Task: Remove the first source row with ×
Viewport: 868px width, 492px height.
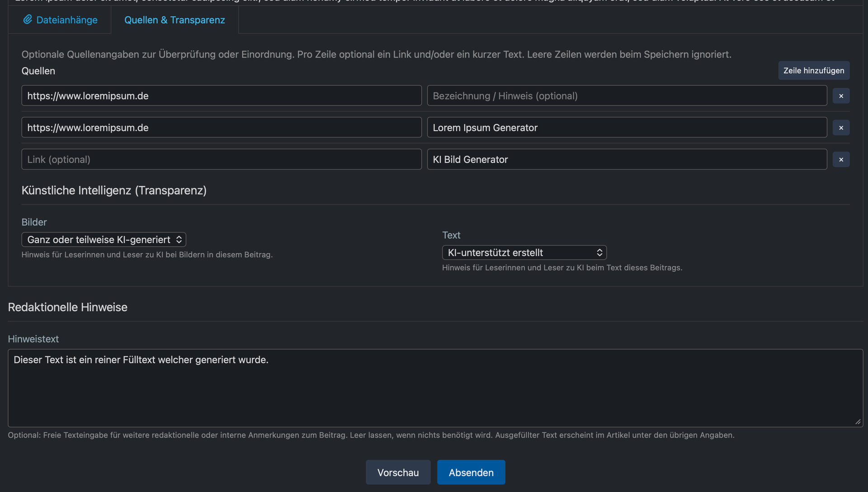Action: point(841,96)
